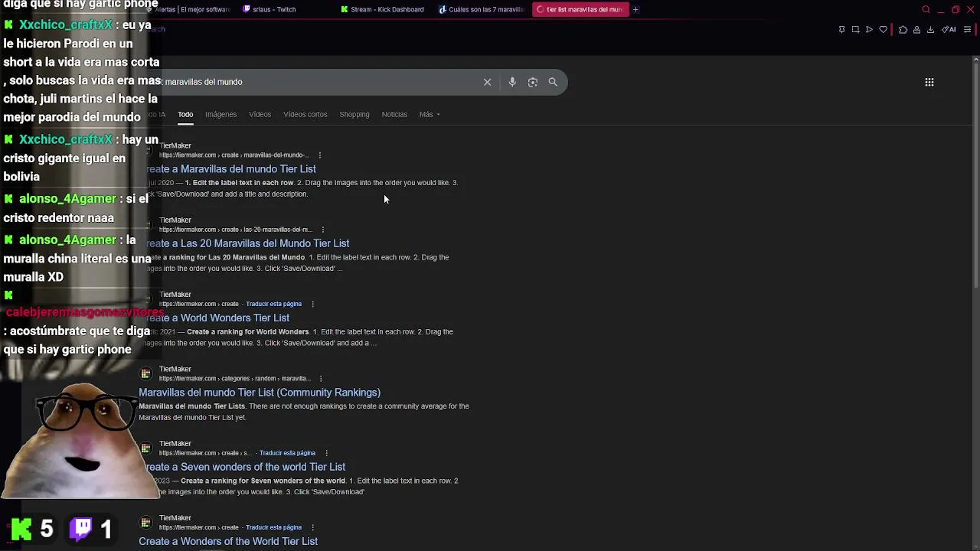Expand the Más search filters dropdown
Screen dimensions: 980x551
pyautogui.click(x=430, y=115)
